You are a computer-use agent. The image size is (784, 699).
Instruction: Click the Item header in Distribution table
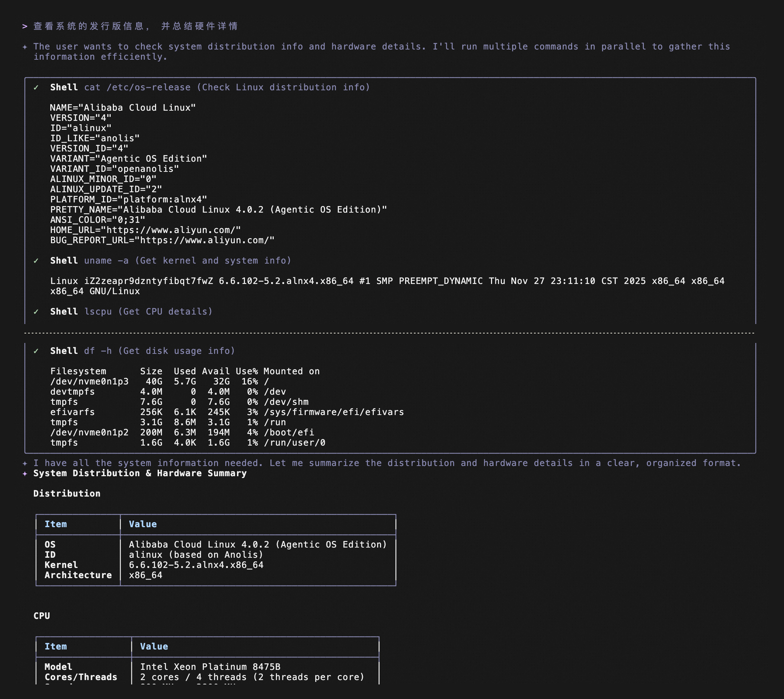[56, 524]
